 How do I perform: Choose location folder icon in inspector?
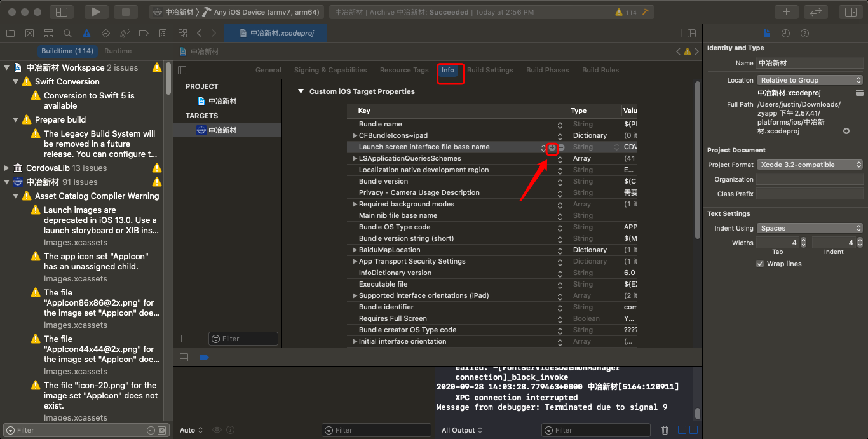point(860,93)
